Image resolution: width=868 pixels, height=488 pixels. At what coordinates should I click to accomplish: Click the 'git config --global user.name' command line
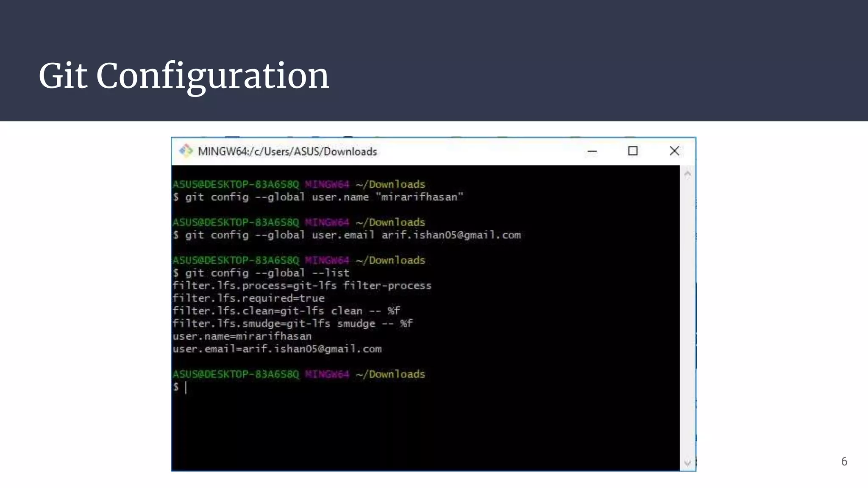pos(318,197)
